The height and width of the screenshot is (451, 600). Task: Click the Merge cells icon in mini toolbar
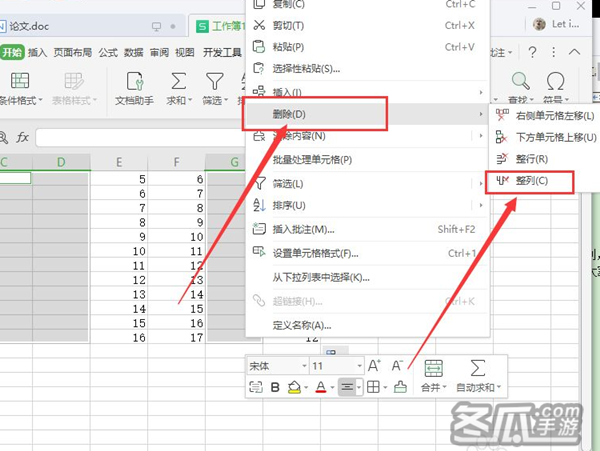[434, 368]
